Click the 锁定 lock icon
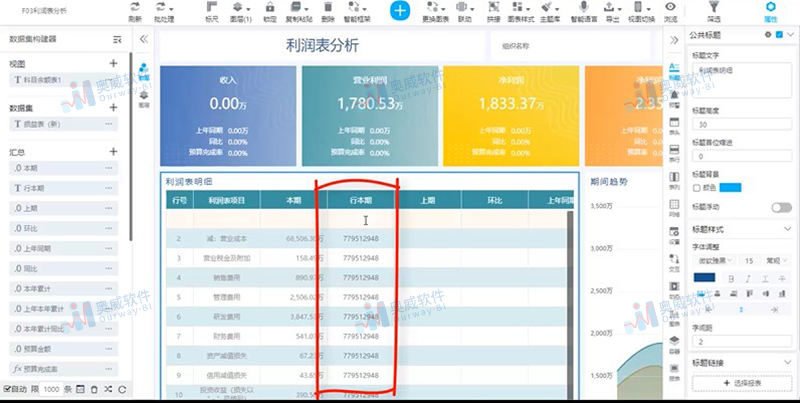This screenshot has height=403, width=800. 270,7
